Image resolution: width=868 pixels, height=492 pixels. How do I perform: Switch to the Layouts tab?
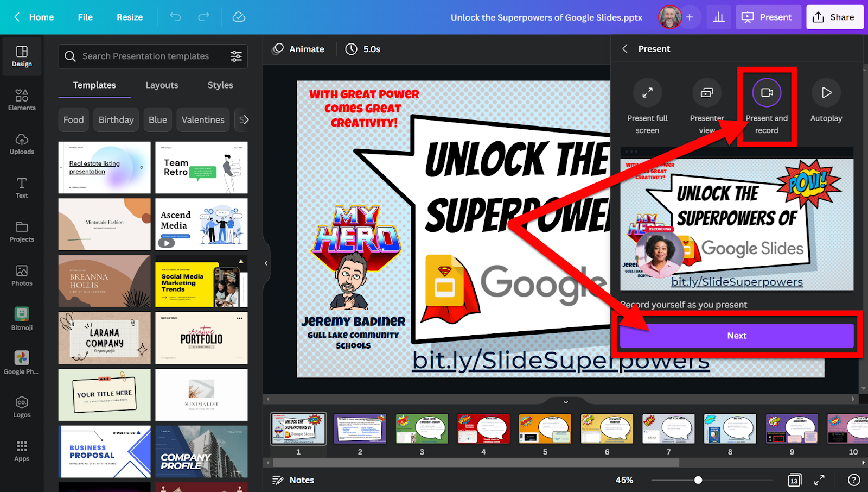tap(162, 85)
